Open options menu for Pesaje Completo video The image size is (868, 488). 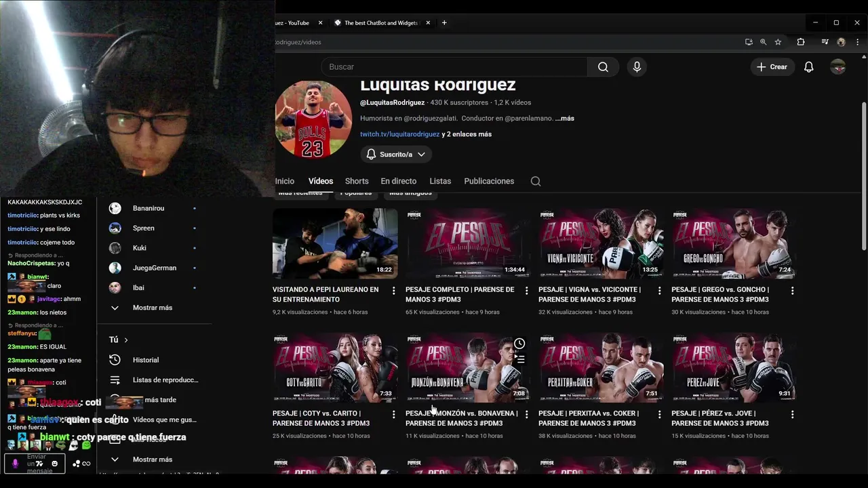point(526,290)
